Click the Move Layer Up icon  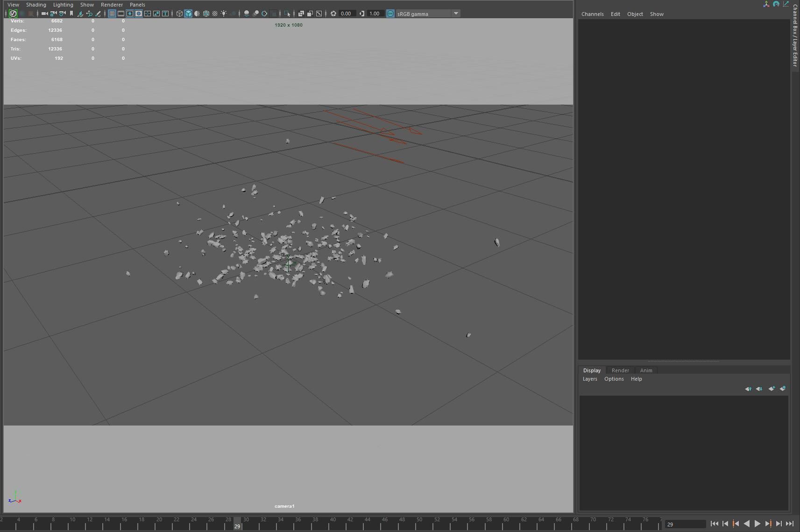click(x=748, y=389)
